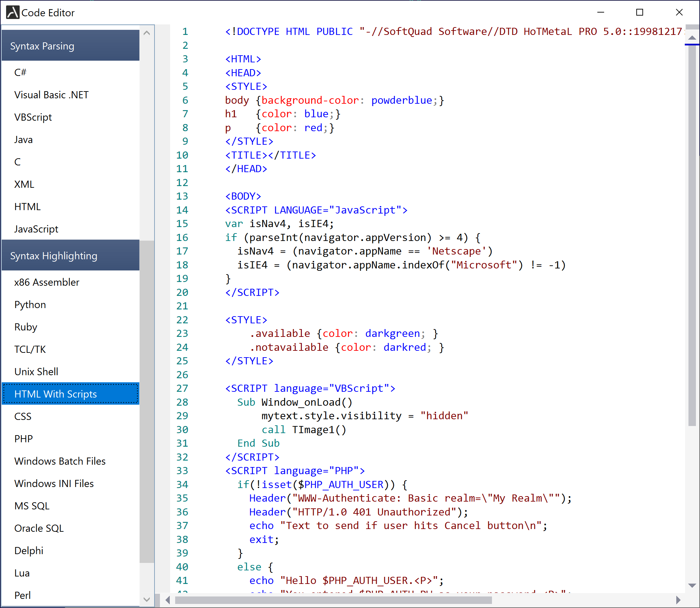This screenshot has height=608, width=700.
Task: Collapse the Syntax Parsing group header
Action: point(70,46)
